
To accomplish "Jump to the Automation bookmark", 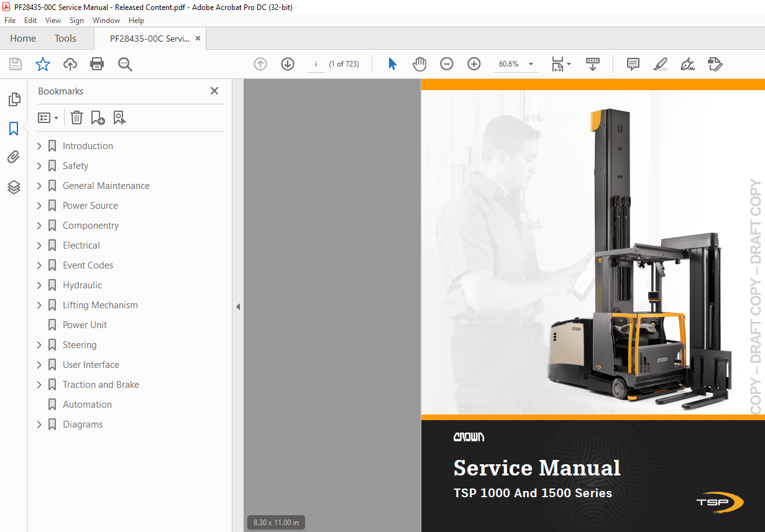I will [x=87, y=405].
